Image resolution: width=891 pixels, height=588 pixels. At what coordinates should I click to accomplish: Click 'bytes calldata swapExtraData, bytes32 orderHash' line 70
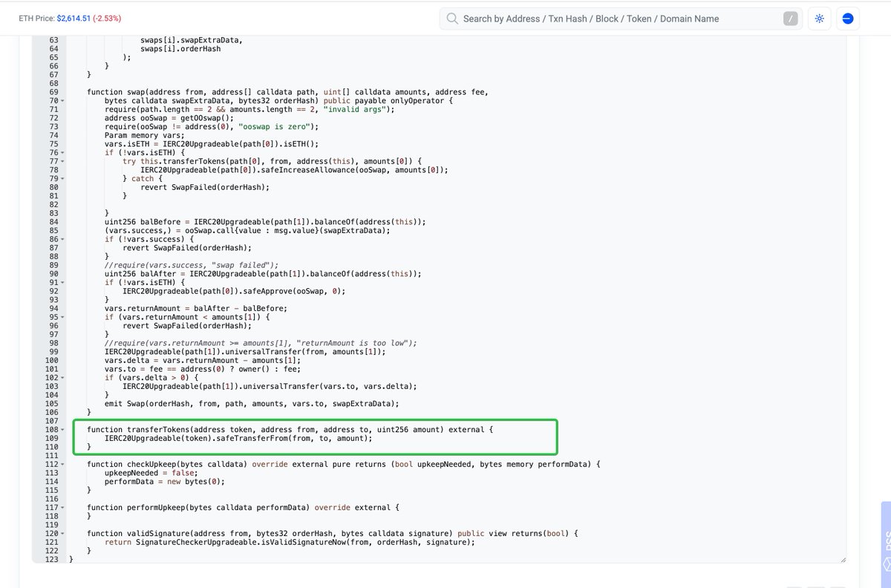[278, 101]
